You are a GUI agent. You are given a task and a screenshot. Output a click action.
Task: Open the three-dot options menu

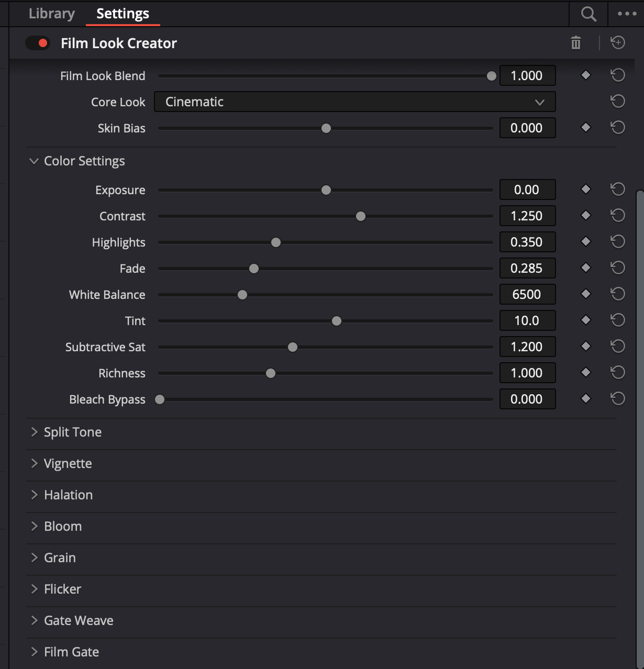pyautogui.click(x=627, y=14)
